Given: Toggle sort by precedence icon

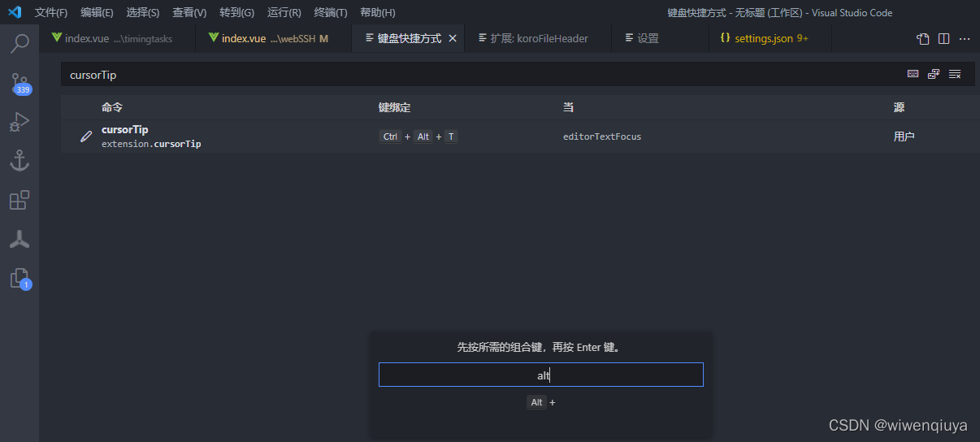Looking at the screenshot, I should pos(934,74).
